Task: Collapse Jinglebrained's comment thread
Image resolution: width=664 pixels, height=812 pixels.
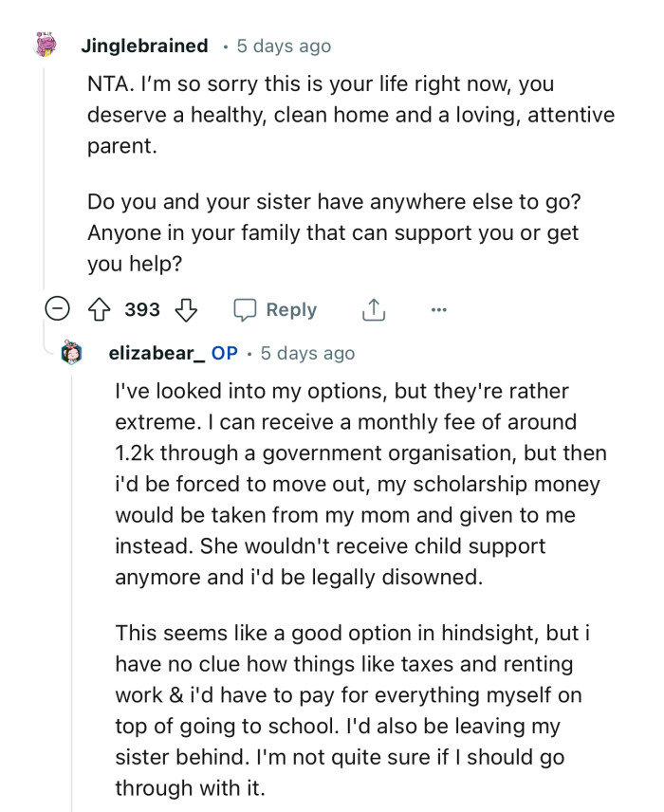Action: [57, 309]
